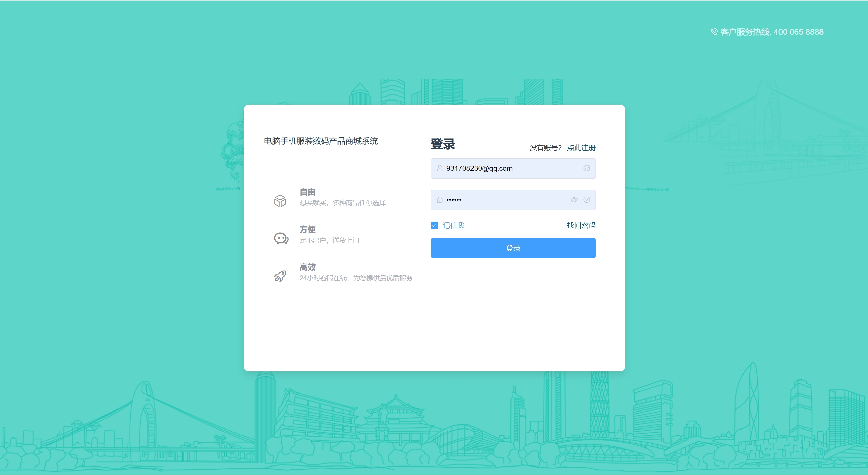868x475 pixels.
Task: Click the user icon in the email field
Action: [x=440, y=168]
